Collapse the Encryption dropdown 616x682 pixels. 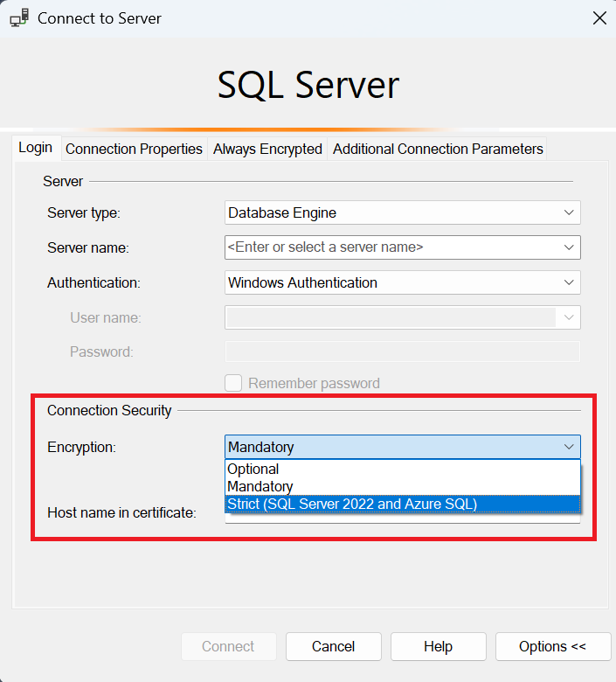pos(569,447)
